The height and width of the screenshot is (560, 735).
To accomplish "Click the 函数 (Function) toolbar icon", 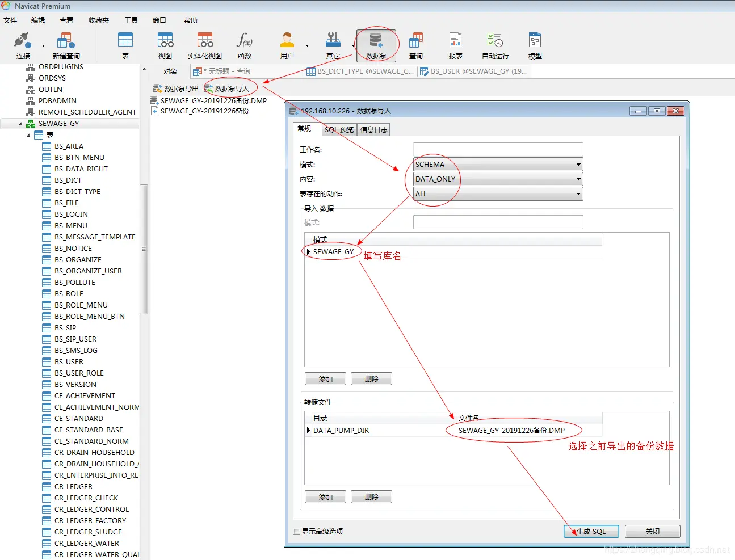I will (245, 41).
